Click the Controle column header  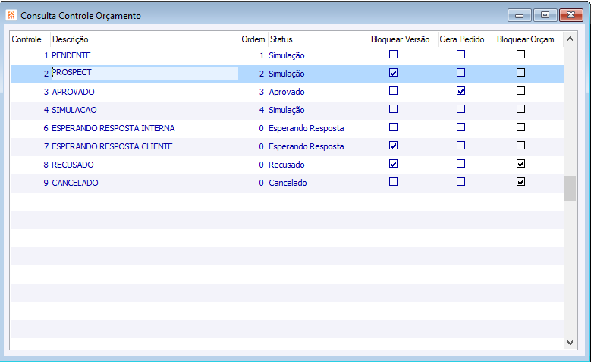(x=30, y=39)
